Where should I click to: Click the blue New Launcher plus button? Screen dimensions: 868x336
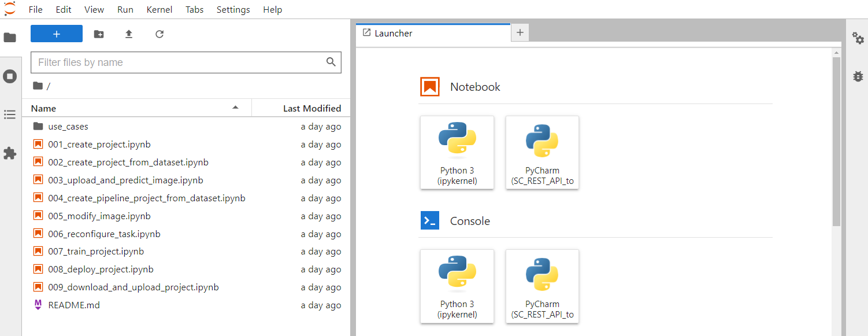pyautogui.click(x=57, y=34)
